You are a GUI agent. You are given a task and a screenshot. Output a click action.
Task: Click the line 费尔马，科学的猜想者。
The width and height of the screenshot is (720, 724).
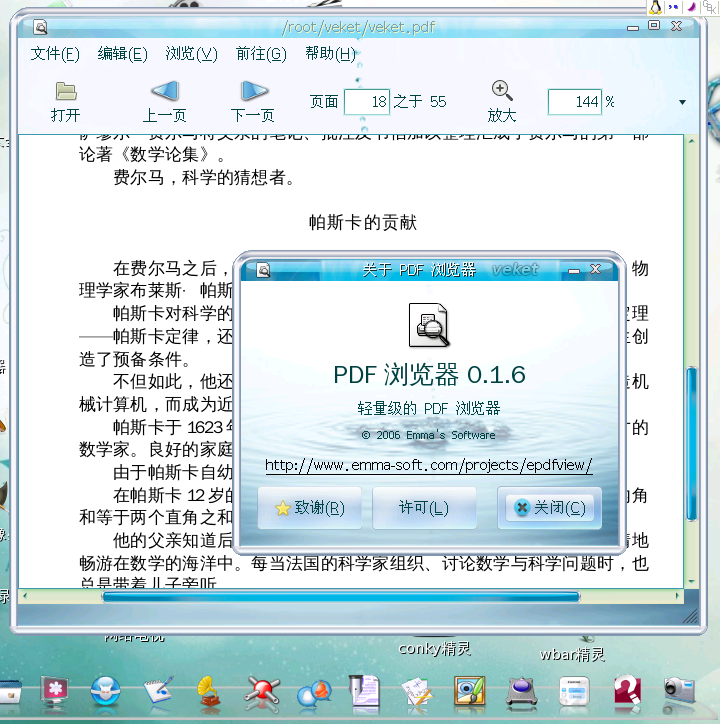204,177
